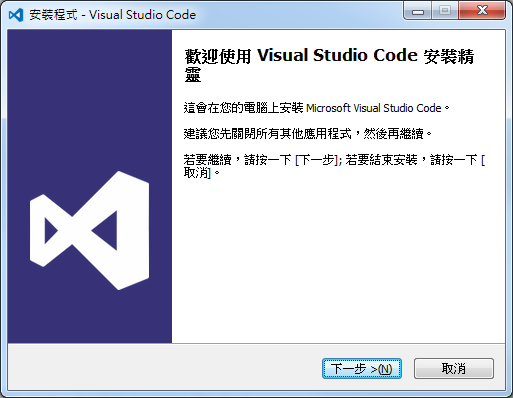The width and height of the screenshot is (513, 398).
Task: Click the large white Visual Studio logo
Action: tap(89, 231)
